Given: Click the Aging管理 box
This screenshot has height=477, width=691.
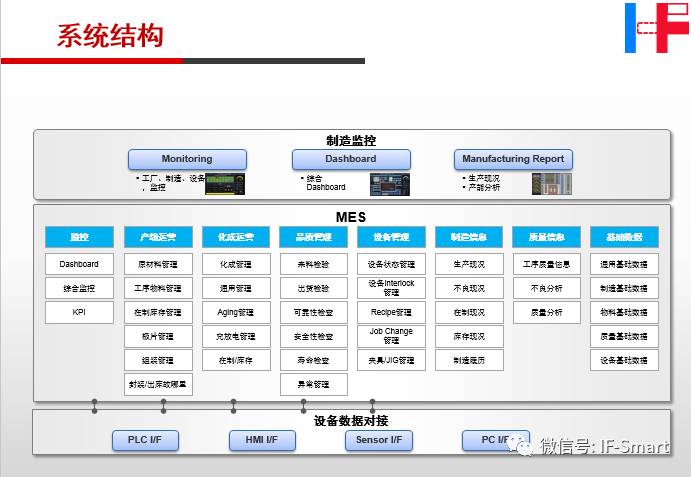Looking at the screenshot, I should point(235,312).
